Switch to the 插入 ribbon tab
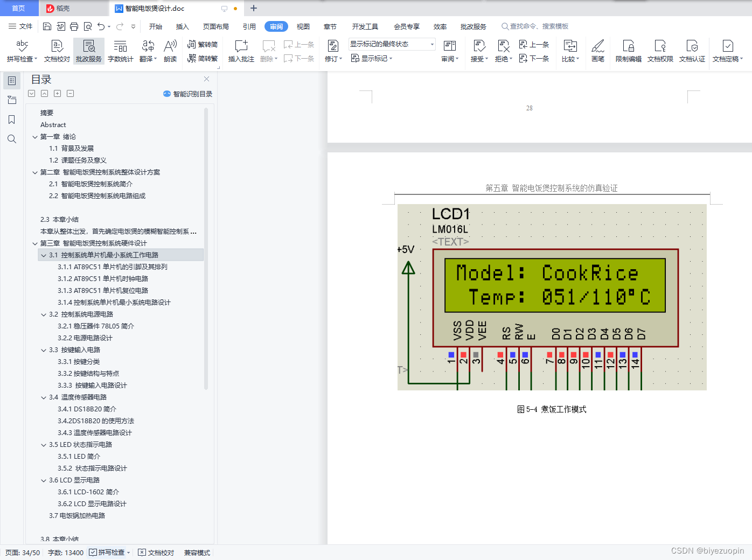 (x=182, y=26)
